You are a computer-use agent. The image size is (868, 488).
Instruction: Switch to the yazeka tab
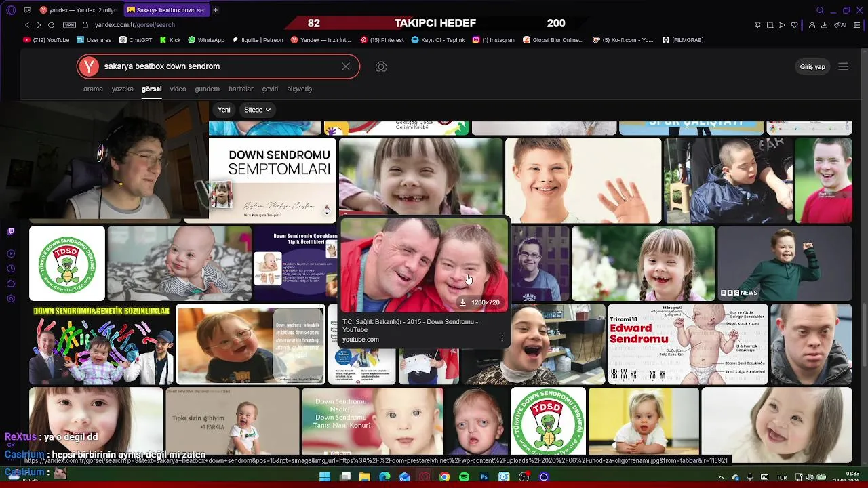click(x=123, y=89)
